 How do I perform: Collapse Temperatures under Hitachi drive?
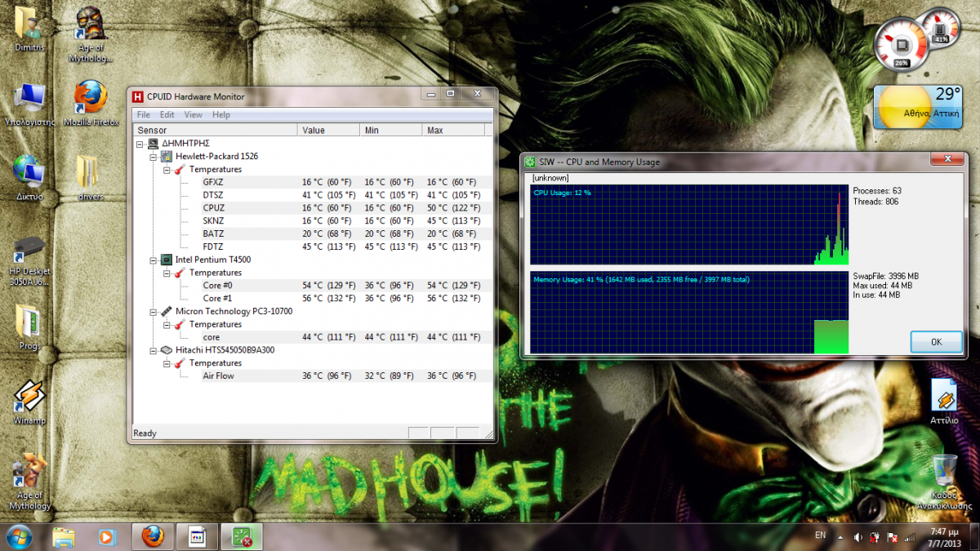tap(167, 363)
